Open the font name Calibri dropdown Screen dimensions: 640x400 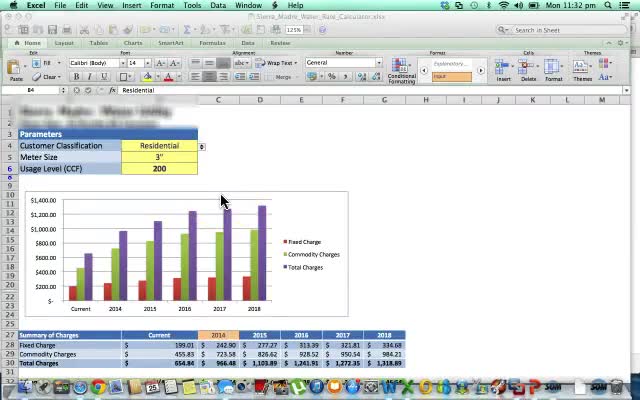(122, 63)
